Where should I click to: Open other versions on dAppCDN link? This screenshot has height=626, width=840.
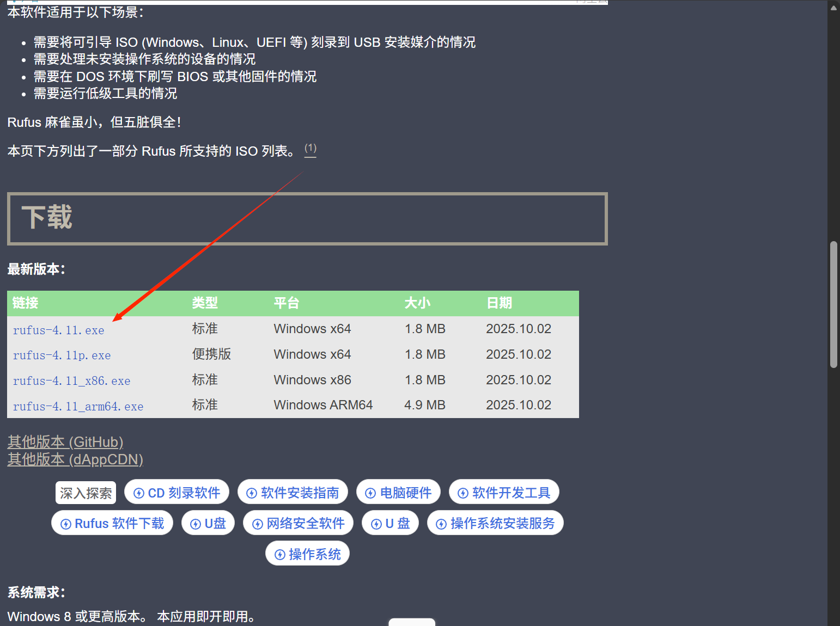click(75, 459)
